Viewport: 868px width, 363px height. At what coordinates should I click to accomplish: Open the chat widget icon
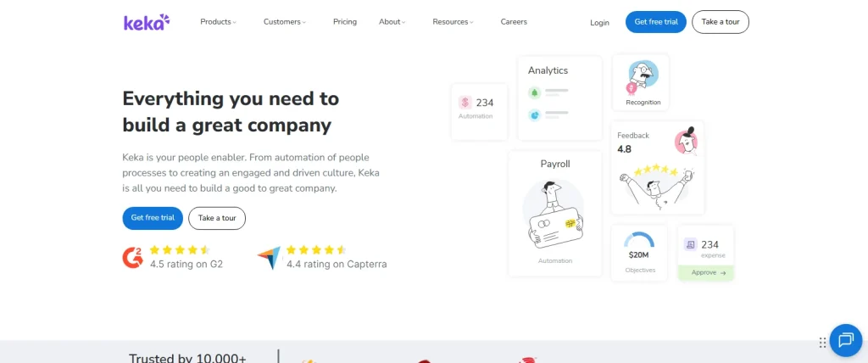(844, 341)
